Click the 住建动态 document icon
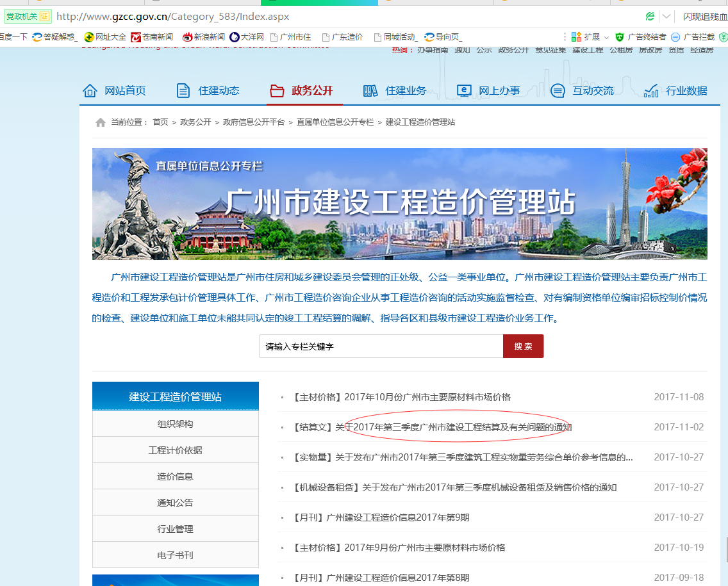Screen dimensions: 728x586 pyautogui.click(x=183, y=90)
